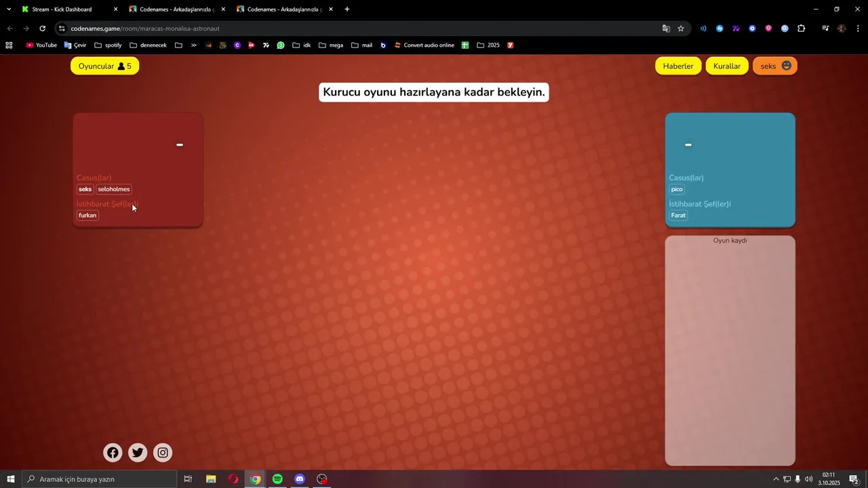Select player tag pico in blue team

tap(677, 189)
